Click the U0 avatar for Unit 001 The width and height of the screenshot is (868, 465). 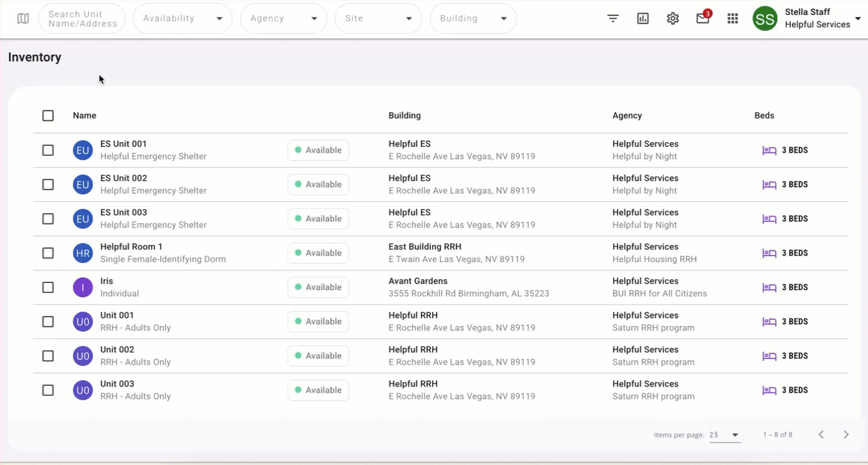(83, 322)
